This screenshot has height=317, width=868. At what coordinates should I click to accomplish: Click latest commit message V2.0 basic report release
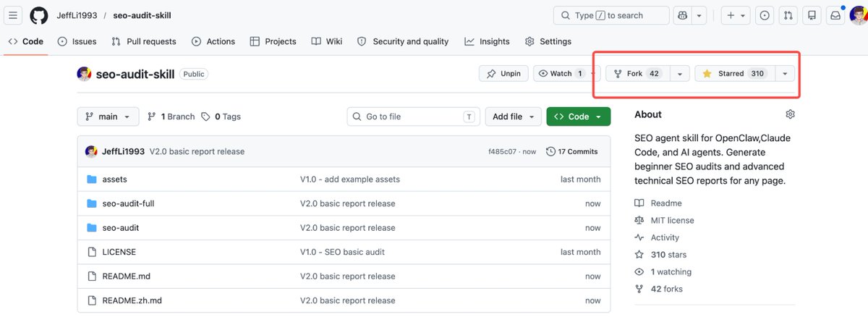[x=197, y=152]
